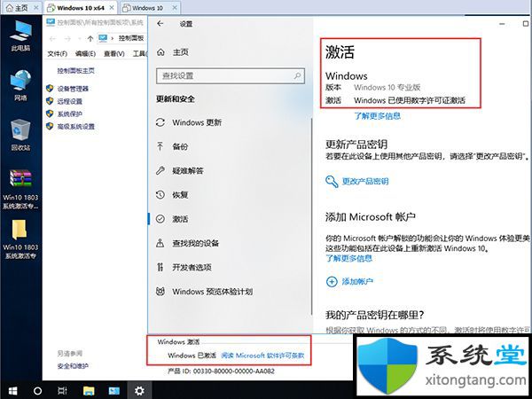Click Settings gear on taskbar

pos(139,390)
